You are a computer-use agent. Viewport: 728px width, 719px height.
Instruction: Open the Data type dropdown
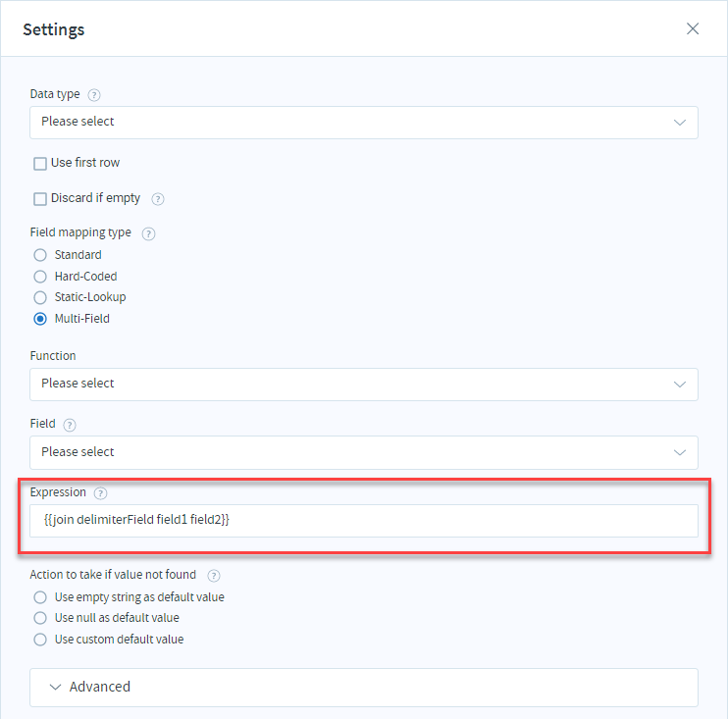point(364,123)
